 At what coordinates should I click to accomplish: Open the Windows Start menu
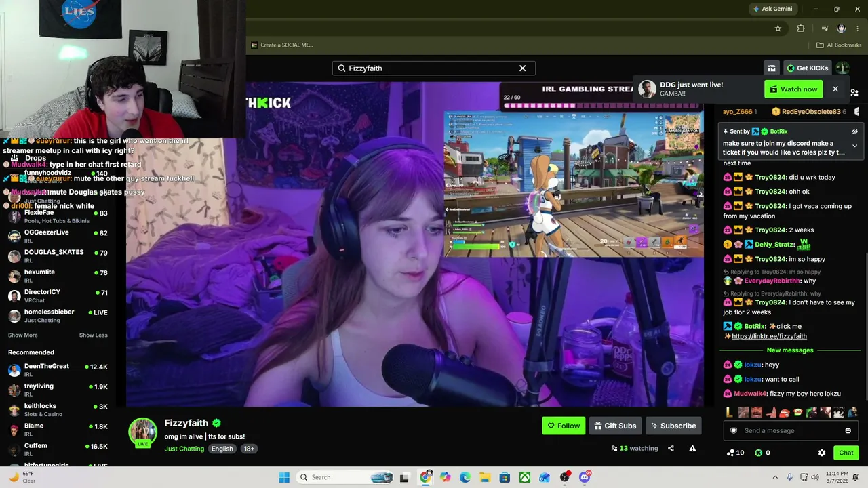point(284,477)
